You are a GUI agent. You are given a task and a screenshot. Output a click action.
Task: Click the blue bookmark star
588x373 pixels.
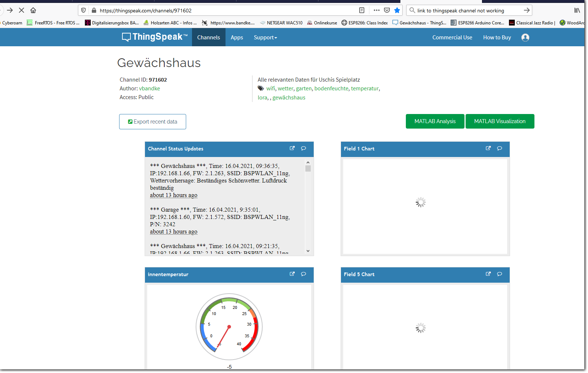tap(397, 10)
